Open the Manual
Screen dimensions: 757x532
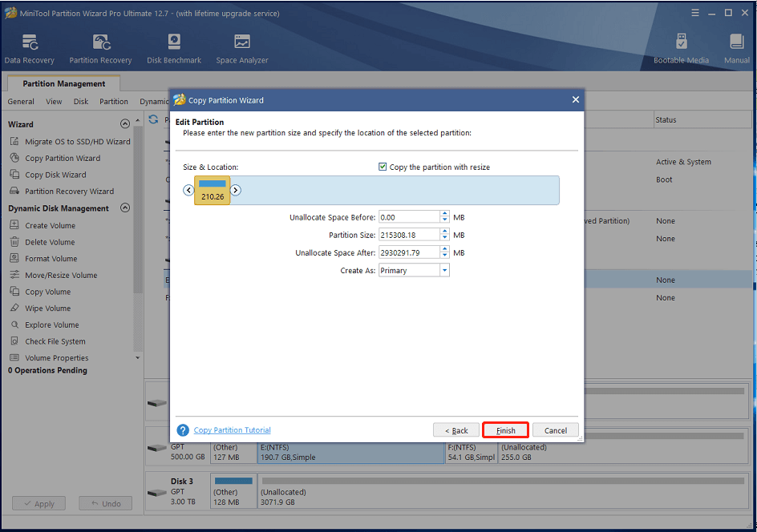[737, 49]
